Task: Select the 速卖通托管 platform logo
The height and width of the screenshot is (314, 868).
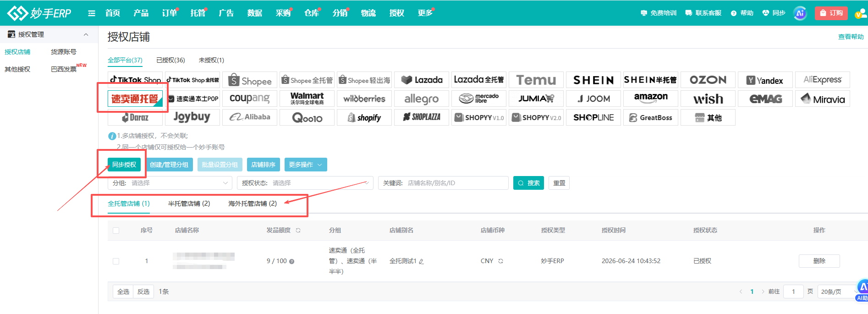Action: [x=135, y=99]
